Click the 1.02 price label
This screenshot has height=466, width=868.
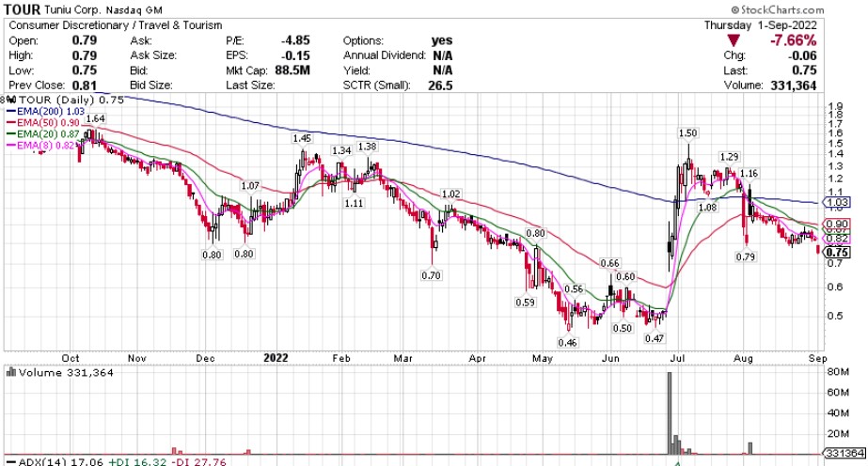[450, 194]
